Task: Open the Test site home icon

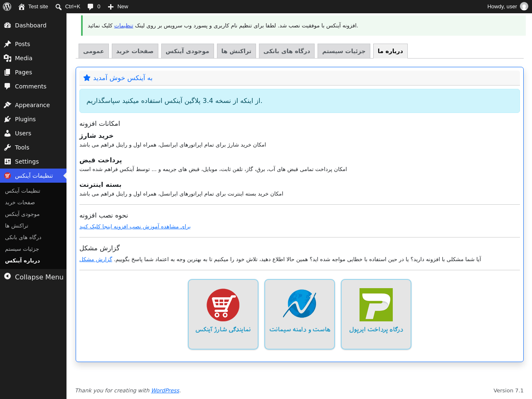Action: pyautogui.click(x=22, y=7)
